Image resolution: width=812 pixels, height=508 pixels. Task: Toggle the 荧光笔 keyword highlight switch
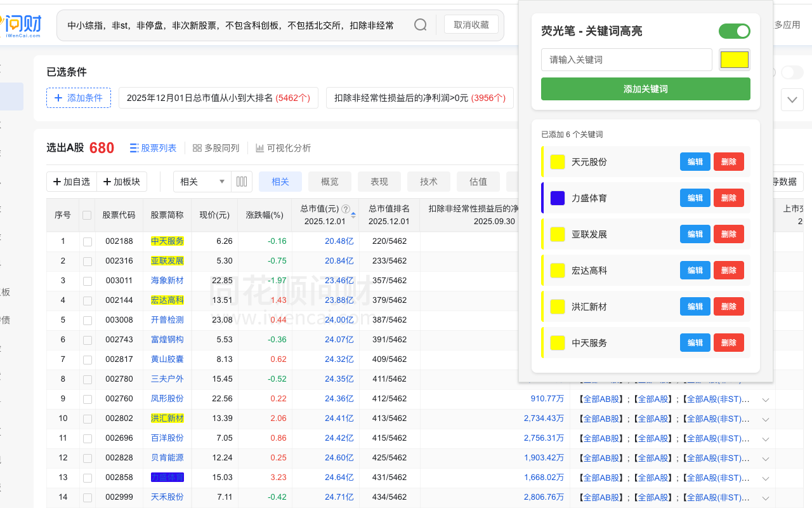[x=734, y=31]
